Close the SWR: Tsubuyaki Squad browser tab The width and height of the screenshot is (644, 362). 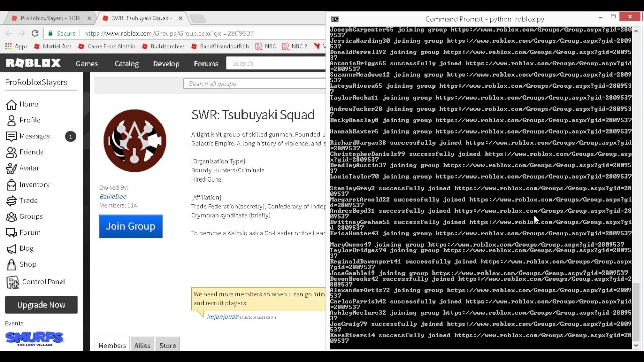(x=180, y=18)
